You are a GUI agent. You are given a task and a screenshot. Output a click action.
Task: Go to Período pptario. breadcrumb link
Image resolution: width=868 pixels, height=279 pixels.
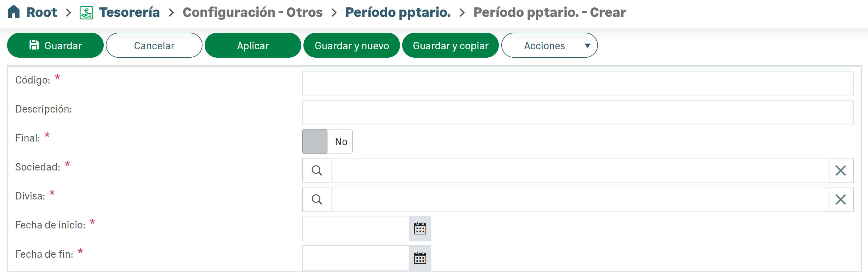tap(398, 12)
